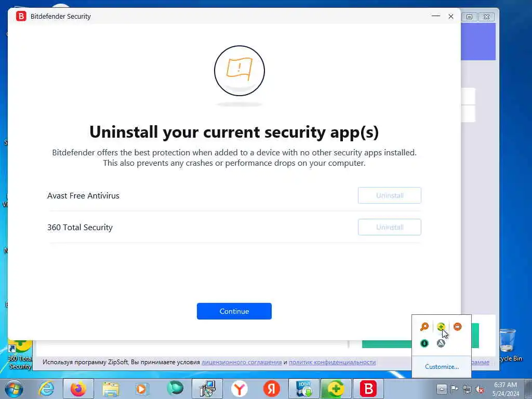Switch to Bitdefender taskbar button
The image size is (532, 399).
click(x=368, y=389)
